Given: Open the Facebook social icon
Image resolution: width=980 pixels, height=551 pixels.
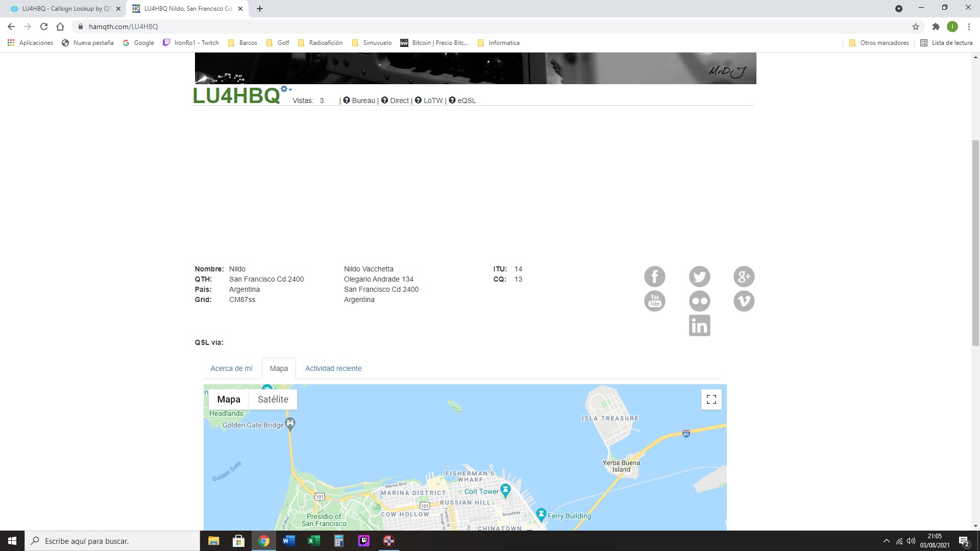Looking at the screenshot, I should [654, 277].
